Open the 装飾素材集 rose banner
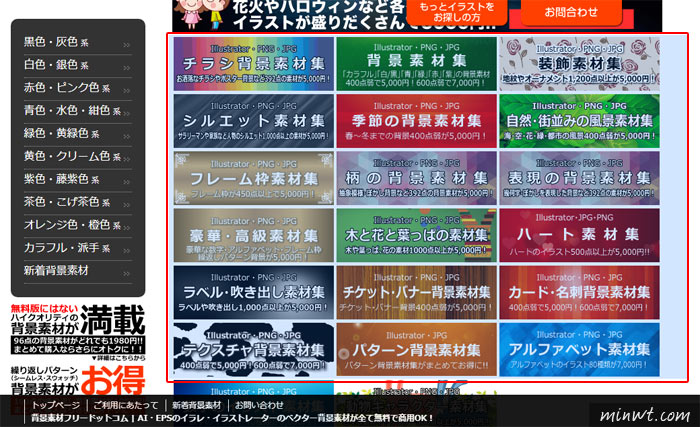The height and width of the screenshot is (427, 700). pos(579,64)
